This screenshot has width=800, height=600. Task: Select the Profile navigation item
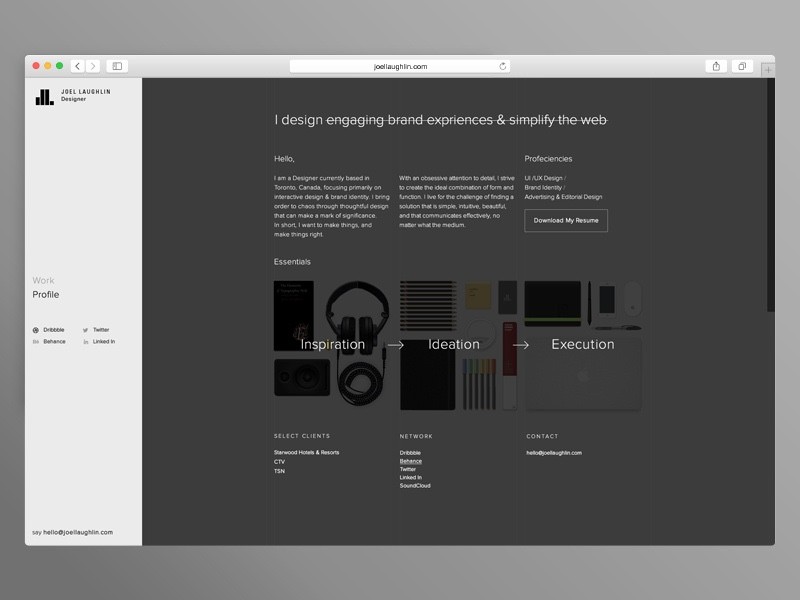(46, 294)
